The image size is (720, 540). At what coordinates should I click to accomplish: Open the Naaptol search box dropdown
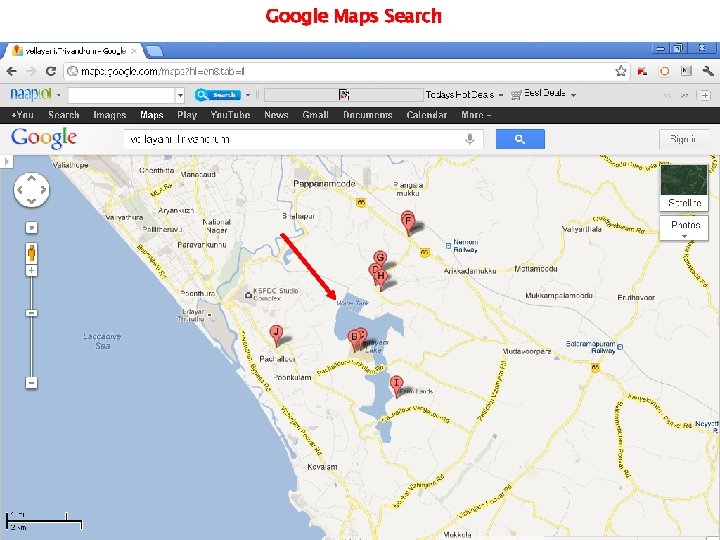[180, 96]
